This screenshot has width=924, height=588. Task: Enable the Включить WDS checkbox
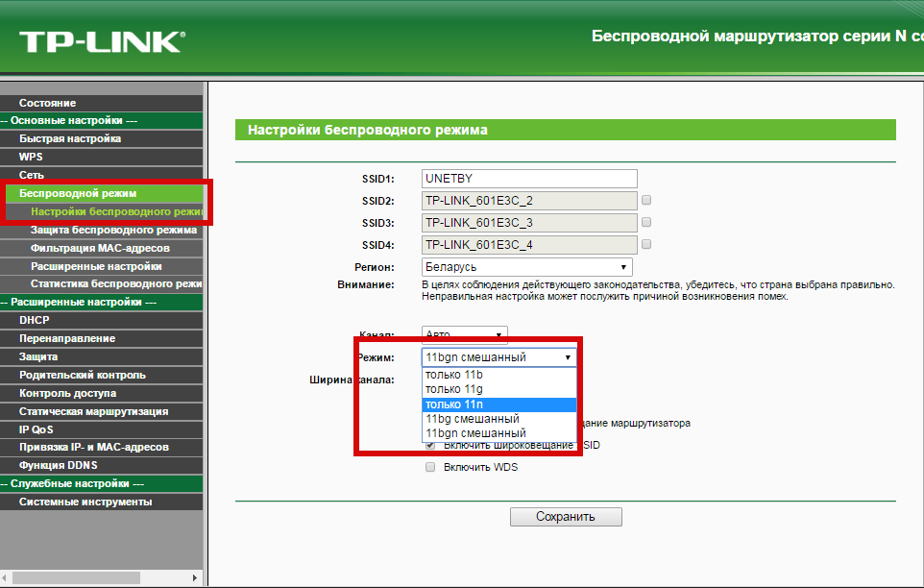[430, 467]
